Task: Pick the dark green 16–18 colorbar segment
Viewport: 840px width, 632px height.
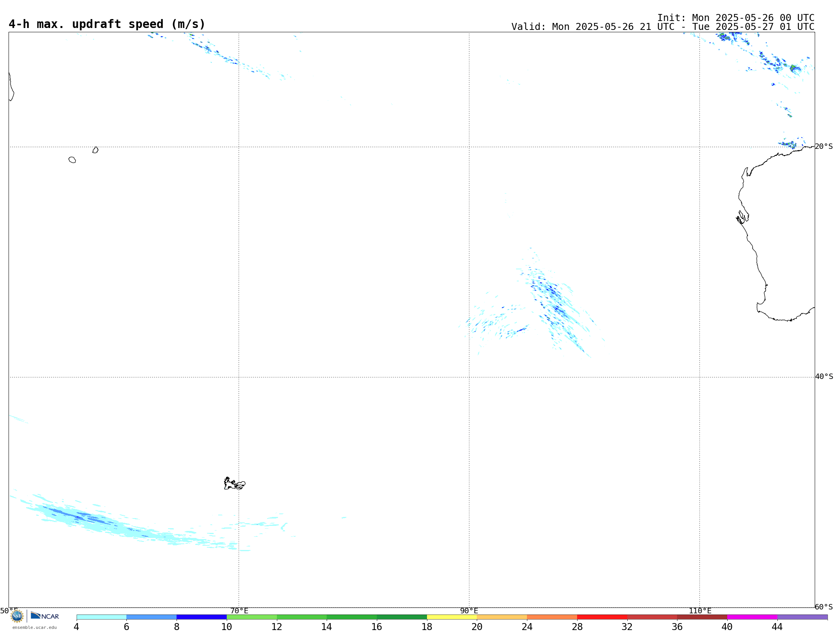Action: (402, 617)
